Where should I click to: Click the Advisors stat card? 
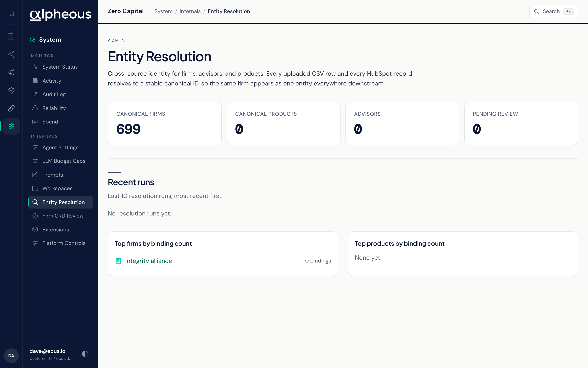pyautogui.click(x=402, y=123)
